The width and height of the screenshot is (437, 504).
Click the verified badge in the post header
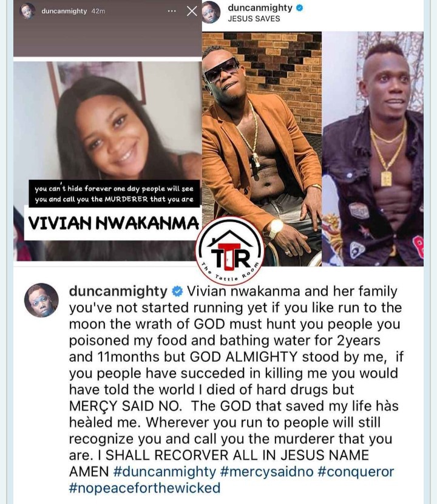coord(299,8)
